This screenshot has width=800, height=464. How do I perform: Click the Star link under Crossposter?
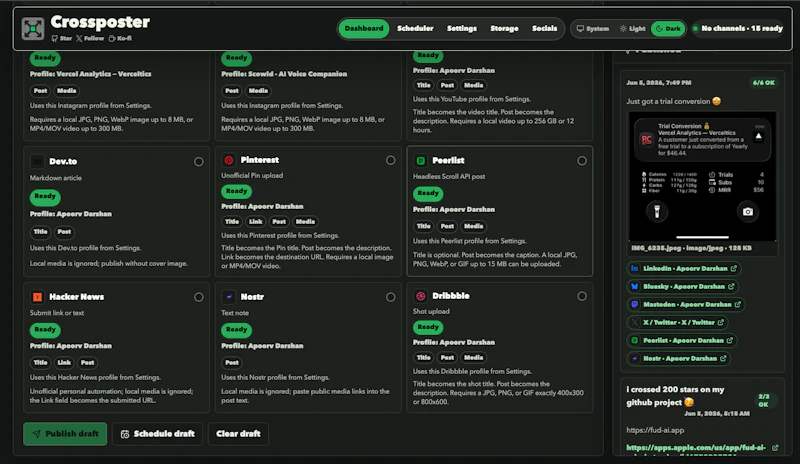(62, 38)
